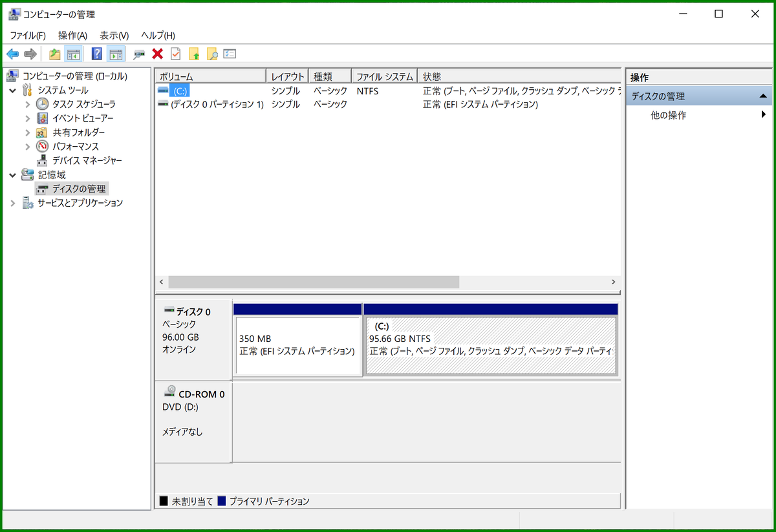The width and height of the screenshot is (776, 532).
Task: Toggle the console tree show/hide icon
Action: click(x=73, y=54)
